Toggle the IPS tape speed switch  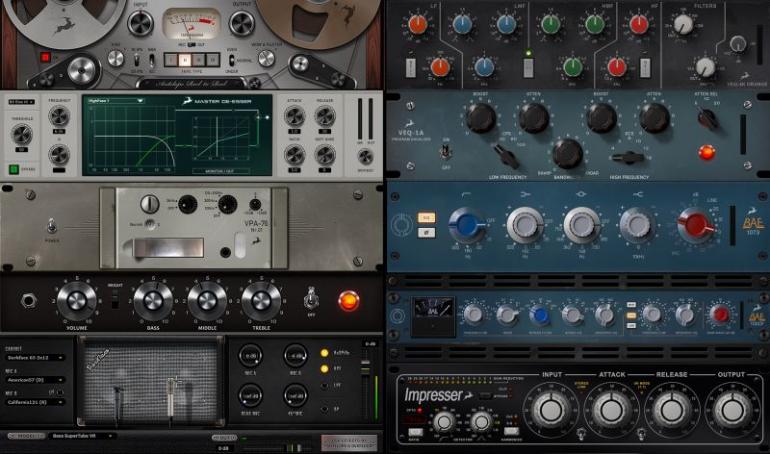(x=137, y=60)
